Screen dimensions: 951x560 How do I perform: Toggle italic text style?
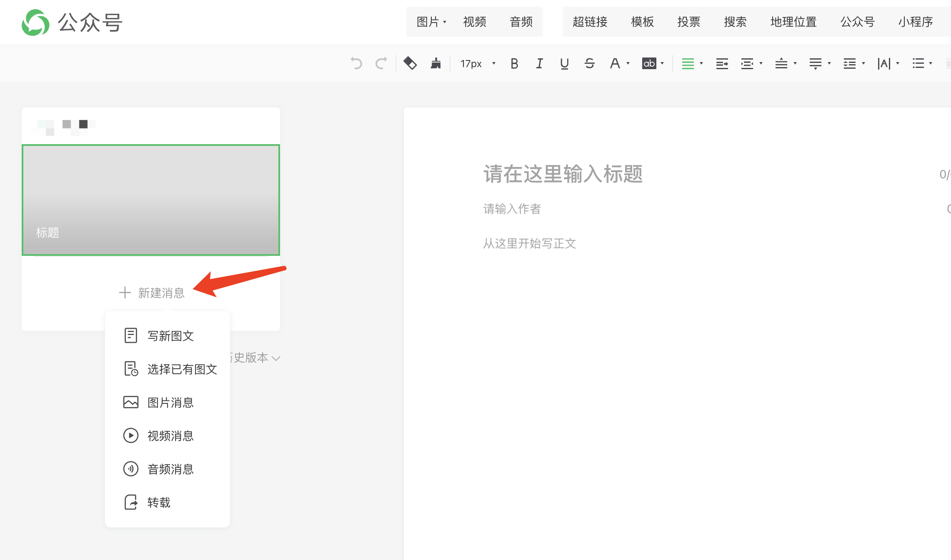pos(539,63)
